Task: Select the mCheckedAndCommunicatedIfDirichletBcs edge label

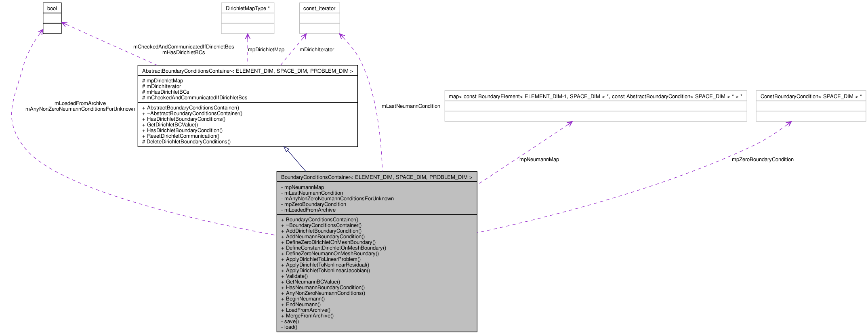Action: [x=183, y=47]
